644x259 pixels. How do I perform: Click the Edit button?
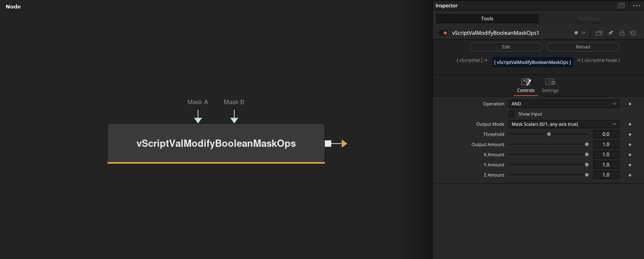coord(506,47)
